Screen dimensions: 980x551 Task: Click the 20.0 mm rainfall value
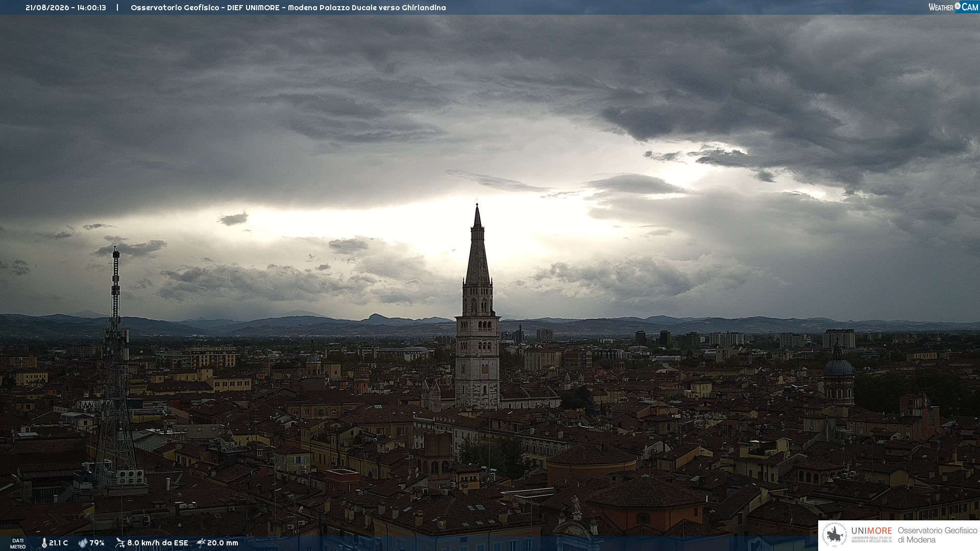[x=223, y=543]
